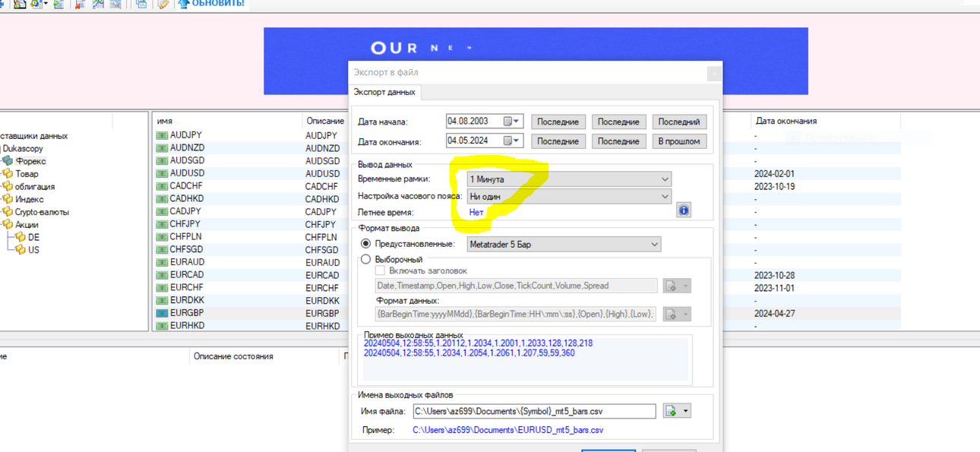Click the CHFSGD symbol icon
This screenshot has height=452, width=980.
click(x=162, y=249)
